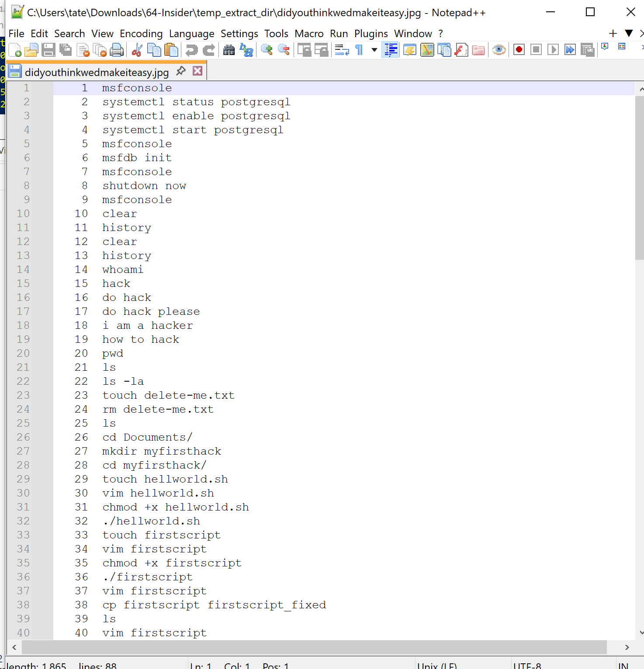Toggle the highlighted Indent guide button
Screen dimensions: 644x669
coord(390,50)
